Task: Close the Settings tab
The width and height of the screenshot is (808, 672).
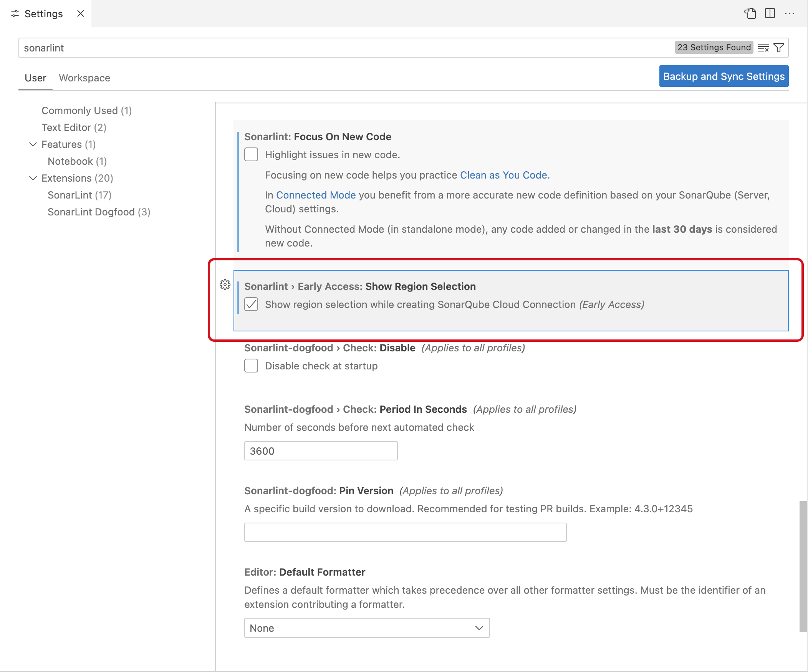Action: pyautogui.click(x=80, y=13)
